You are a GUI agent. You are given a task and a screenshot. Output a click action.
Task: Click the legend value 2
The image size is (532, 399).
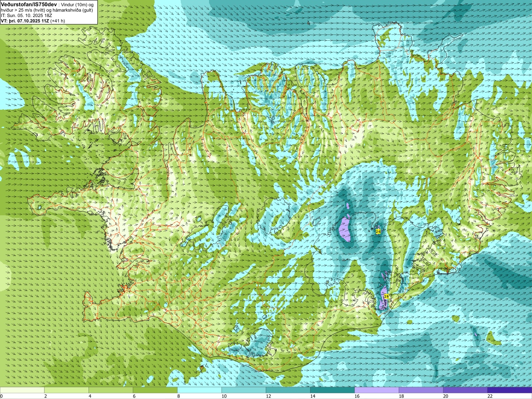coord(45,396)
